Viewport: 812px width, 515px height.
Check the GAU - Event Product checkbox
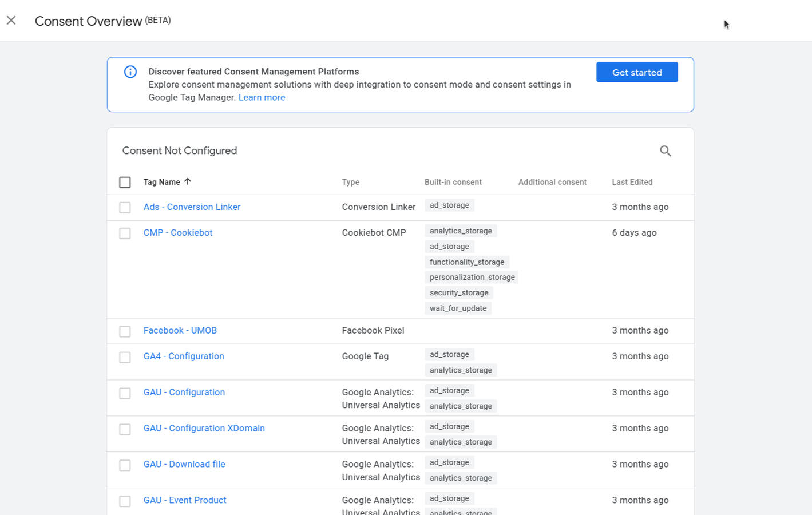(125, 501)
